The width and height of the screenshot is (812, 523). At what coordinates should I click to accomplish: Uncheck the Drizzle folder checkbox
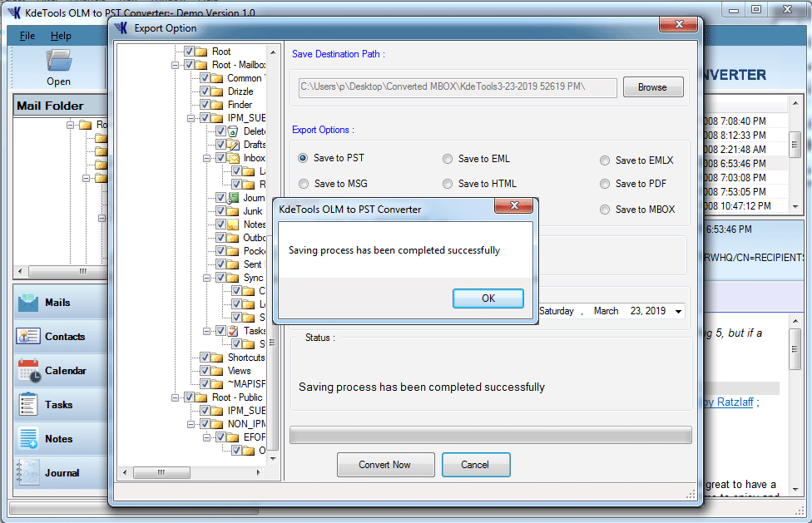pyautogui.click(x=205, y=91)
